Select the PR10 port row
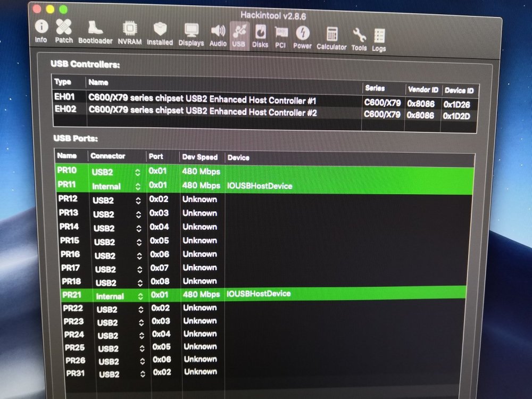 264,171
